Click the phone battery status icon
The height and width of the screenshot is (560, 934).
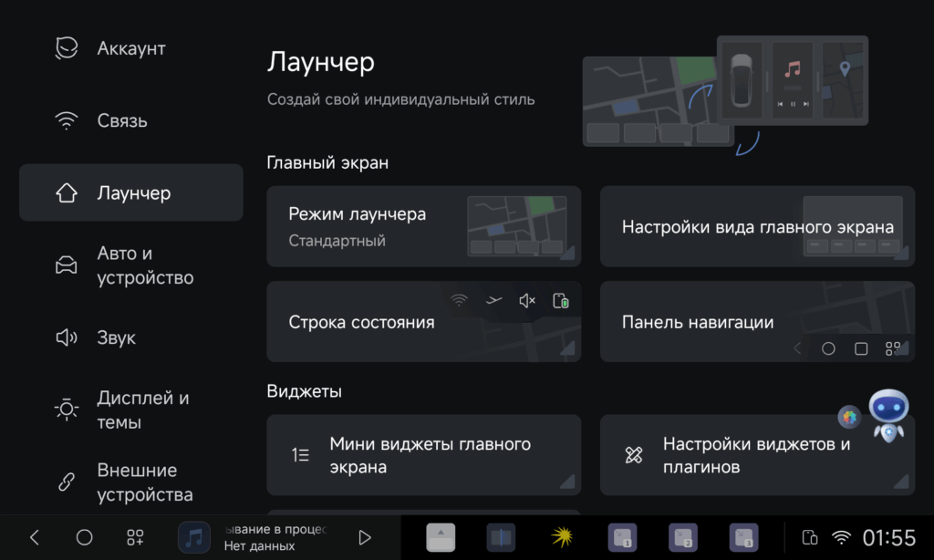pyautogui.click(x=810, y=537)
